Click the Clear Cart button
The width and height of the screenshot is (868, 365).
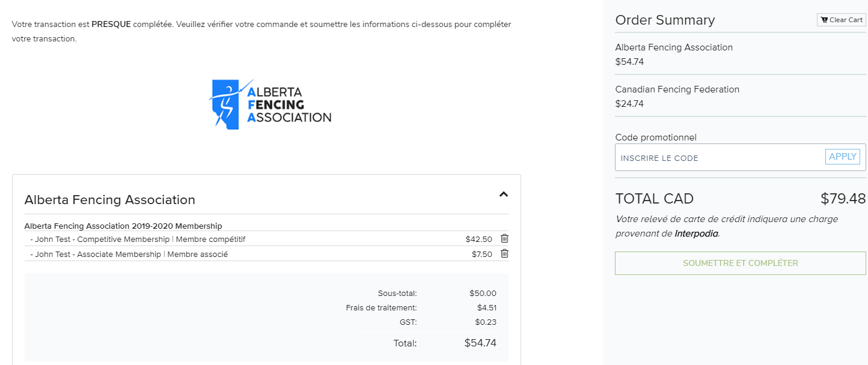[x=841, y=20]
